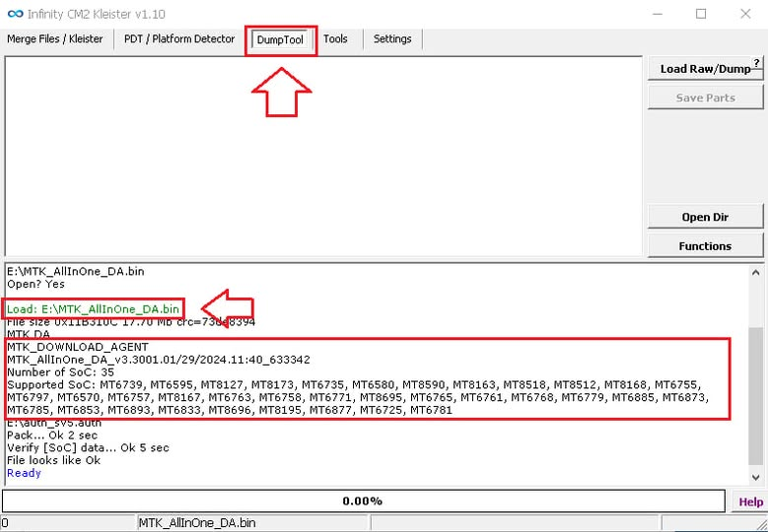Go to the Settings tab

[x=392, y=39]
